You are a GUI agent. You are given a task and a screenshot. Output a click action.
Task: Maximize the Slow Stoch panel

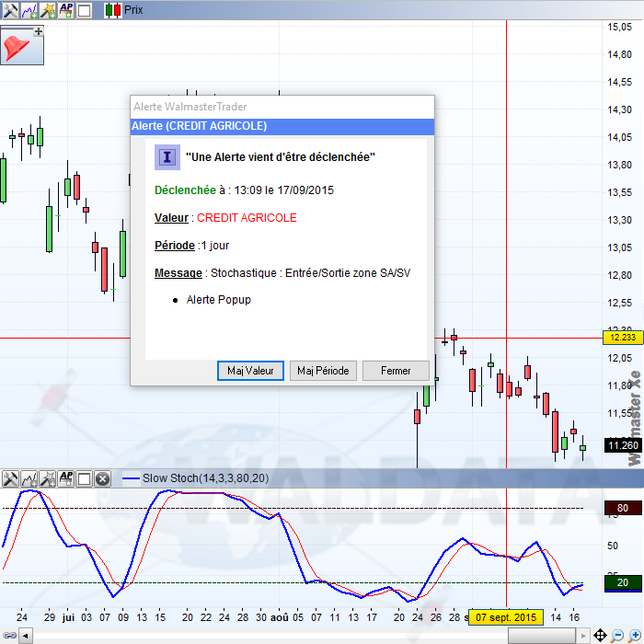(x=85, y=479)
